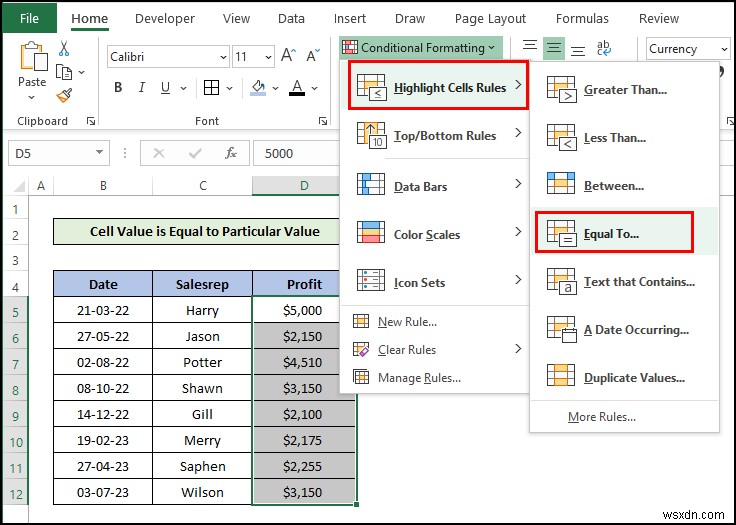Open the File tab
The width and height of the screenshot is (736, 525).
[30, 18]
